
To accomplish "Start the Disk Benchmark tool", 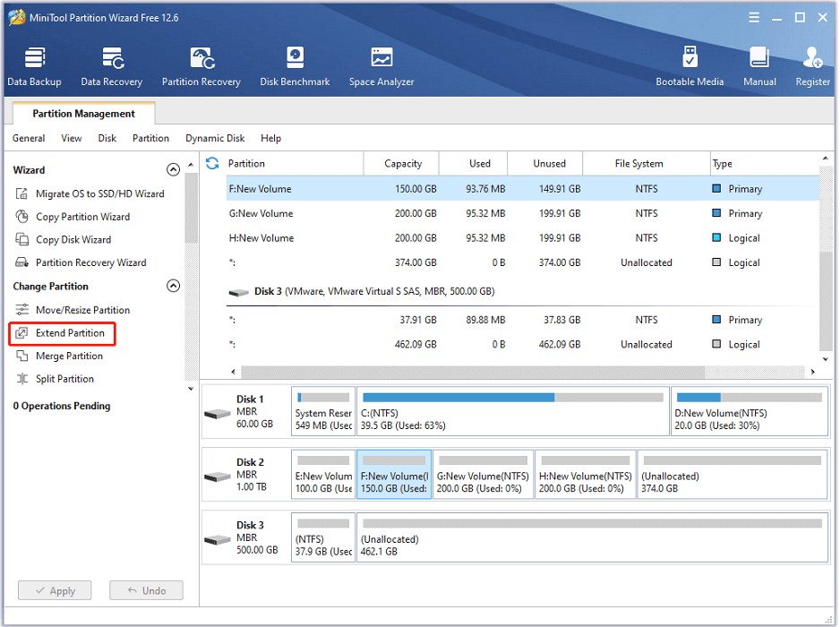I will pyautogui.click(x=295, y=66).
